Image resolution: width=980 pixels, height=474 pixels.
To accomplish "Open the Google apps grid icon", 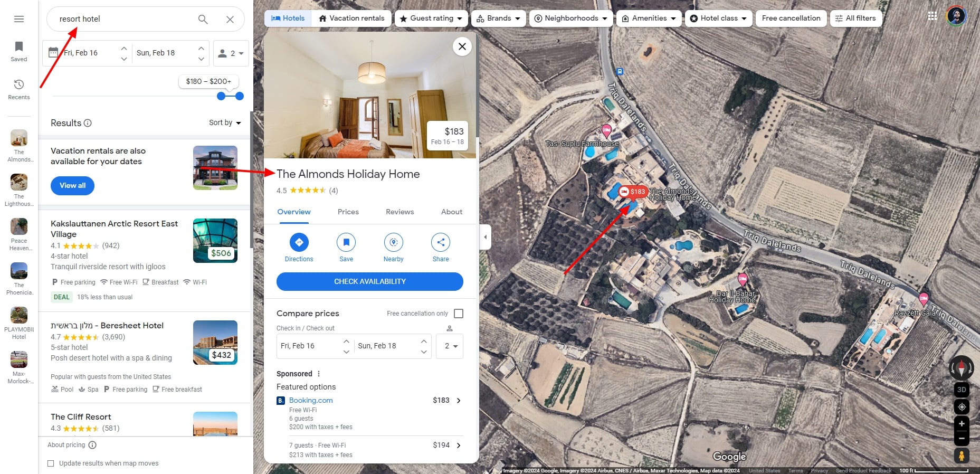I will click(933, 16).
